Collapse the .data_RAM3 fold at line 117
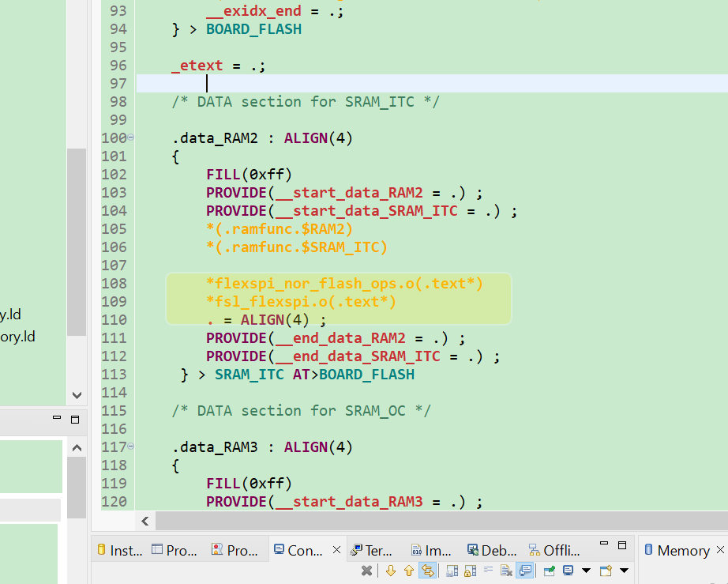728x584 pixels. (131, 446)
